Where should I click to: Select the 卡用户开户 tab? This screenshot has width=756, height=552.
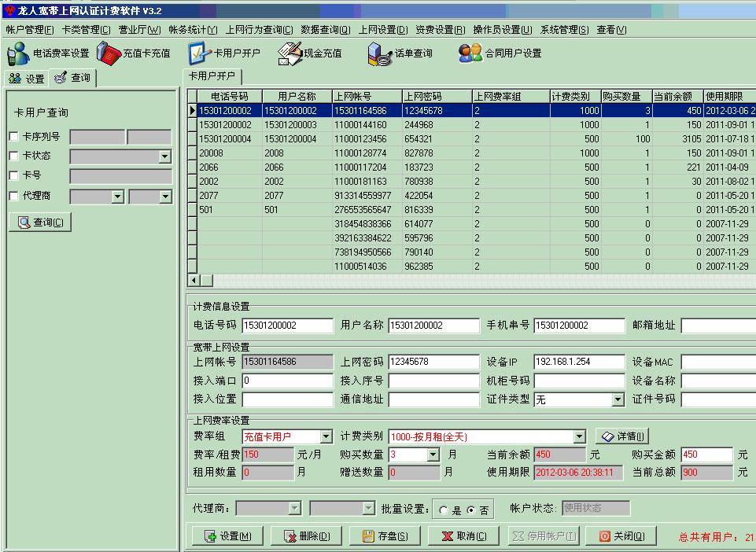coord(212,75)
